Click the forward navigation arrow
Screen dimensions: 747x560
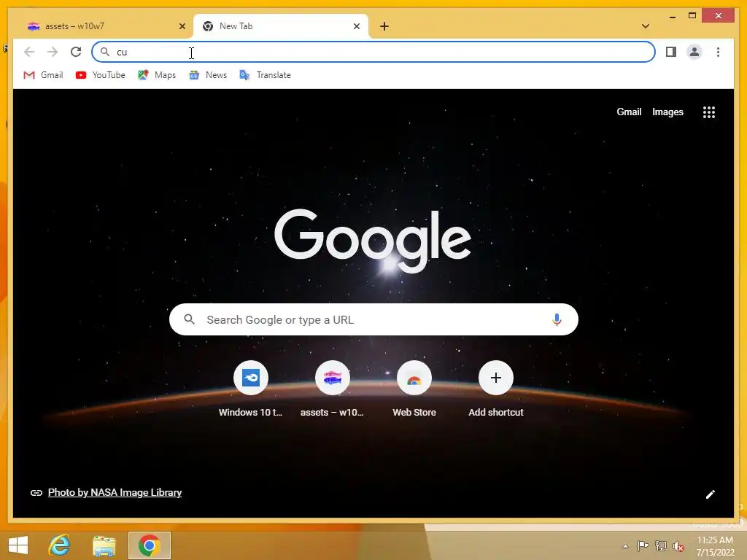pyautogui.click(x=53, y=52)
